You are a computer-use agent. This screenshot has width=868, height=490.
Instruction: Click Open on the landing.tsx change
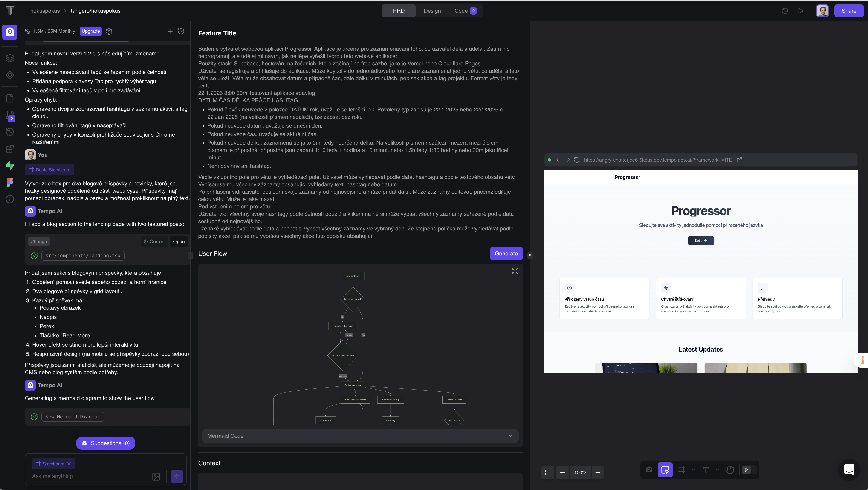[179, 242]
